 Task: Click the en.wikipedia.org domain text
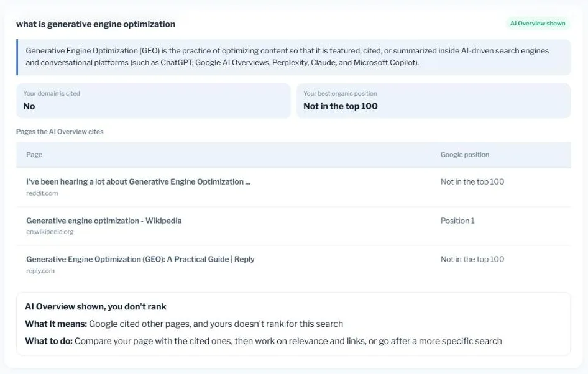click(50, 232)
